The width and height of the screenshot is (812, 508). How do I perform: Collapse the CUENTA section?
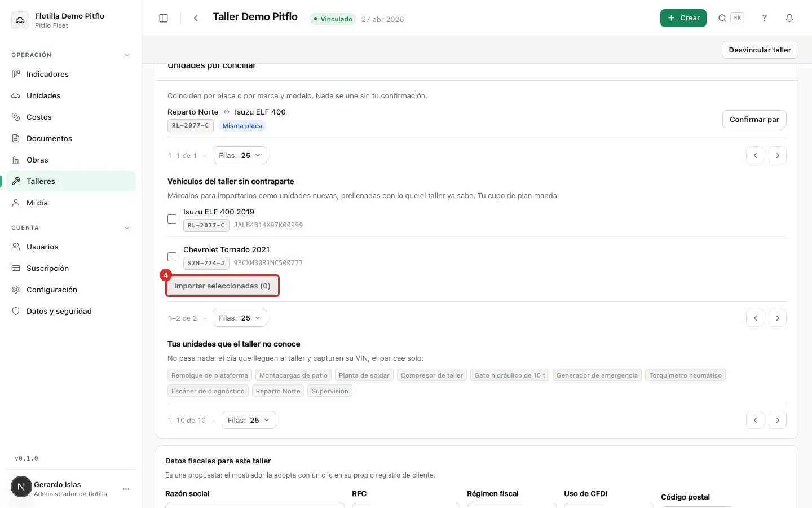(x=127, y=228)
